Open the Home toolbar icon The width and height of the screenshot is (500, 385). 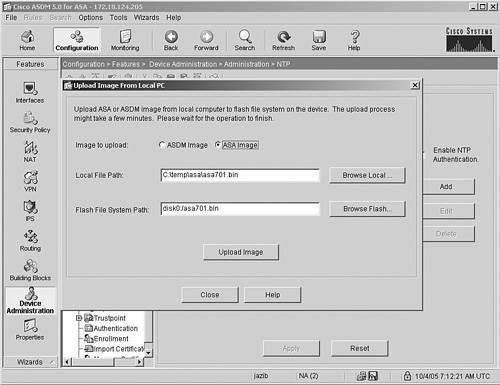[x=27, y=40]
